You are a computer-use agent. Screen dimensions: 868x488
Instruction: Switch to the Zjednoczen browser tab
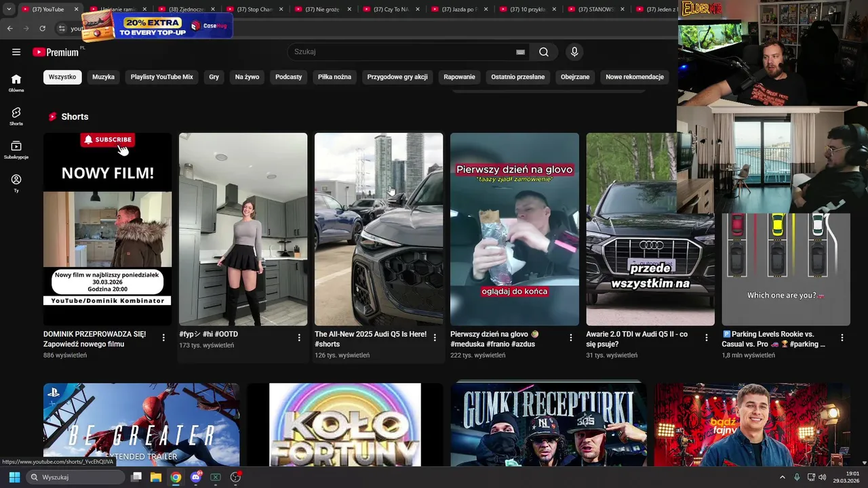186,9
